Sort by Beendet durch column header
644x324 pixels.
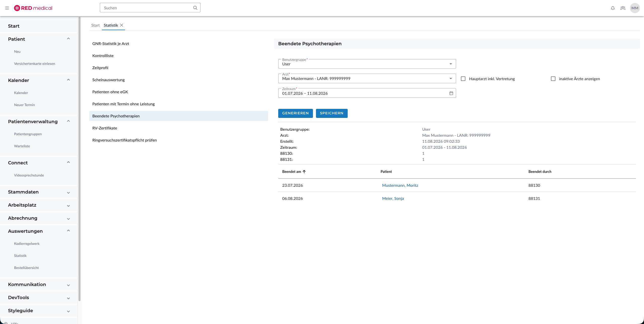[540, 172]
